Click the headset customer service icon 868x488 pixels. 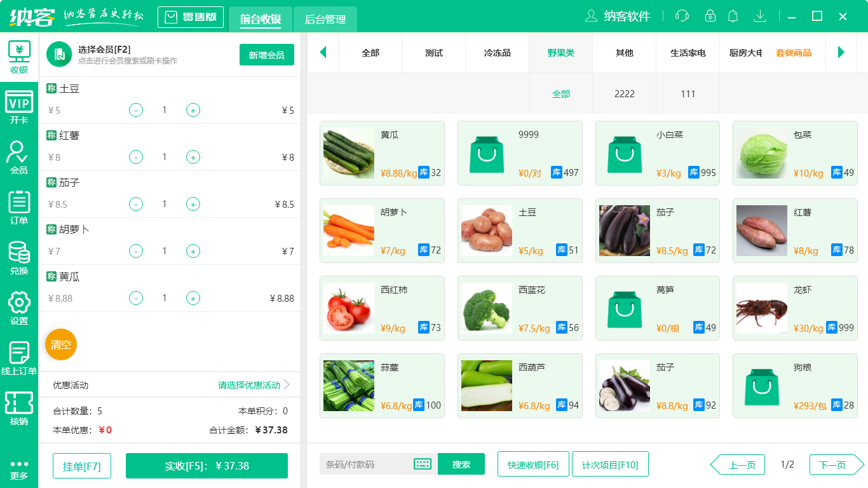coord(682,16)
